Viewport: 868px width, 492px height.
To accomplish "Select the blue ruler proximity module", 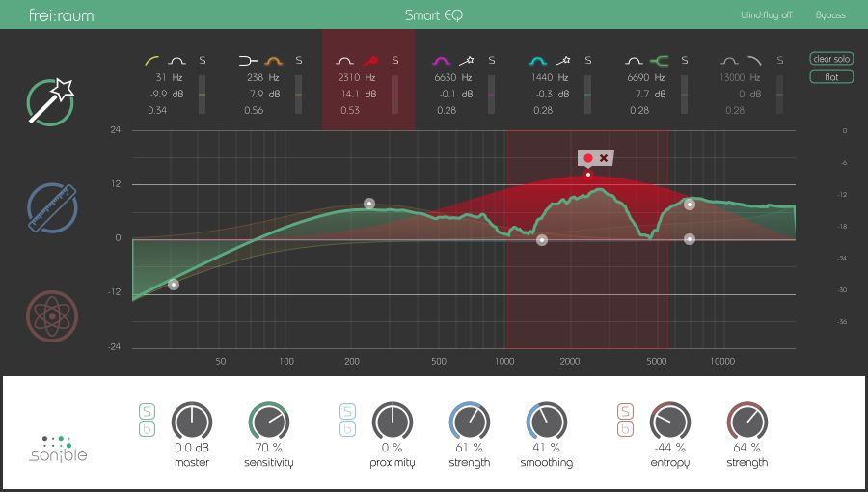I will pos(51,207).
